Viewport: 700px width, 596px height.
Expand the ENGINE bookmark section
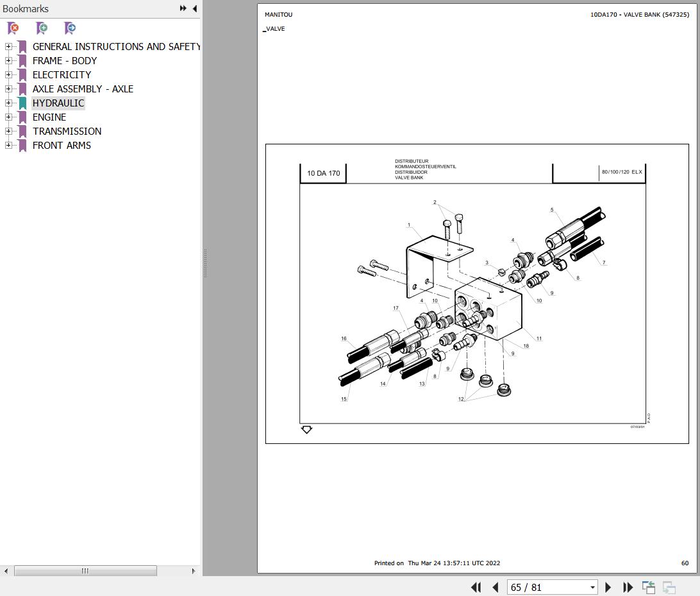pos(7,117)
